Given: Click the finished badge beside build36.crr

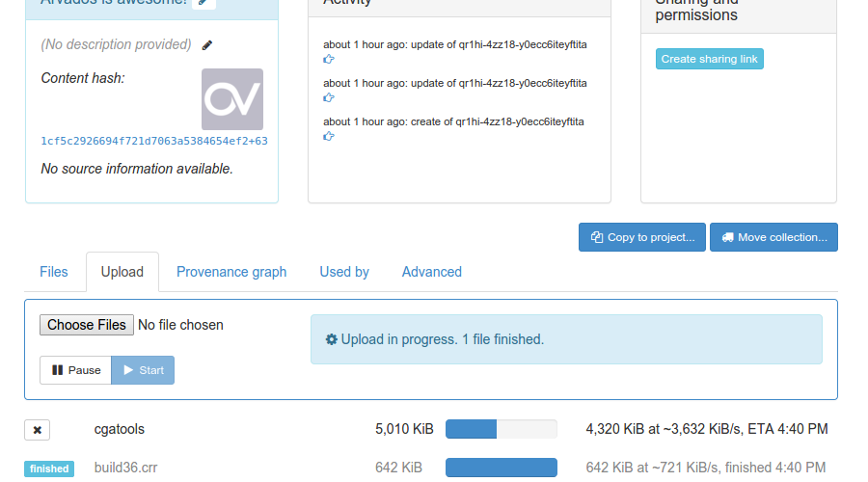Looking at the screenshot, I should tap(49, 469).
